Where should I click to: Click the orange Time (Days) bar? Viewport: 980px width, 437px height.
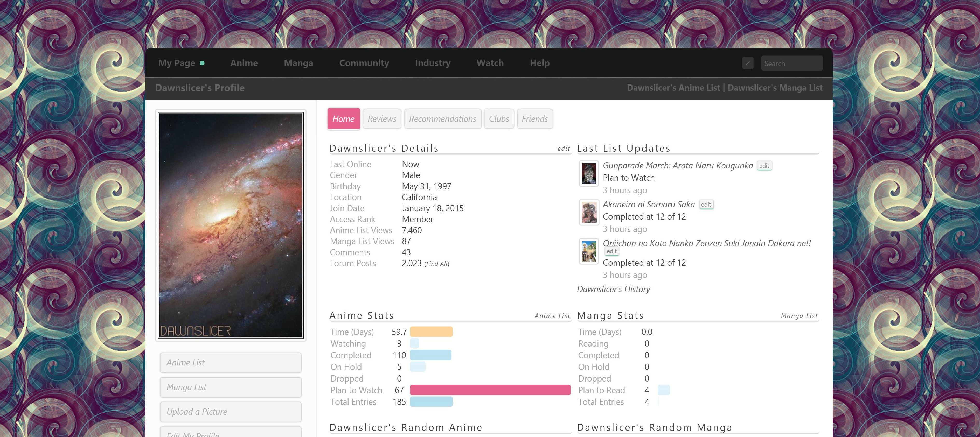tap(431, 332)
